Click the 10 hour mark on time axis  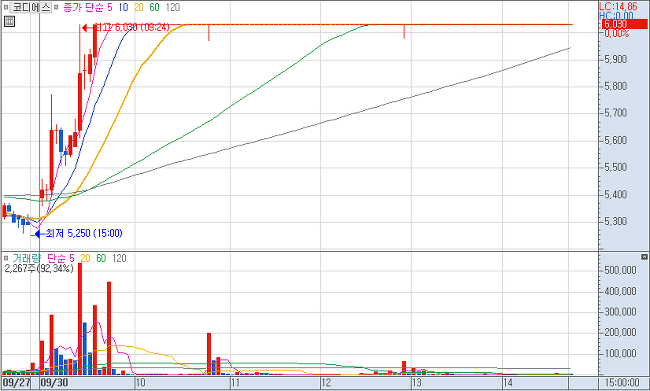point(141,382)
